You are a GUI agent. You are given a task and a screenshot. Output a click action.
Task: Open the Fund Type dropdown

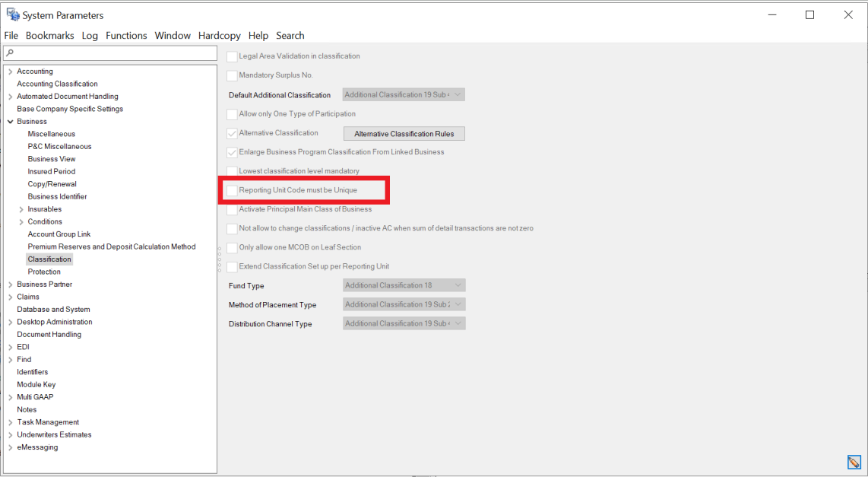pyautogui.click(x=404, y=285)
